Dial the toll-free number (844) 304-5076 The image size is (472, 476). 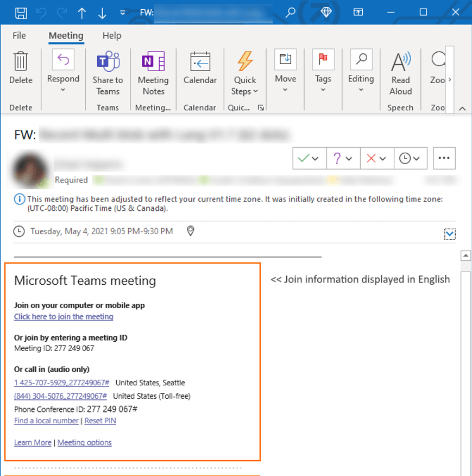pyautogui.click(x=60, y=396)
